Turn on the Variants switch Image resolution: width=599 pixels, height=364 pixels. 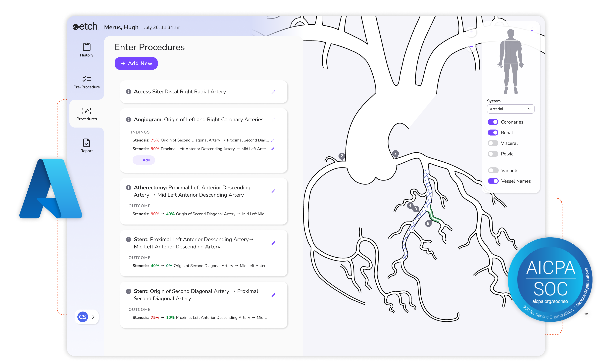click(493, 170)
